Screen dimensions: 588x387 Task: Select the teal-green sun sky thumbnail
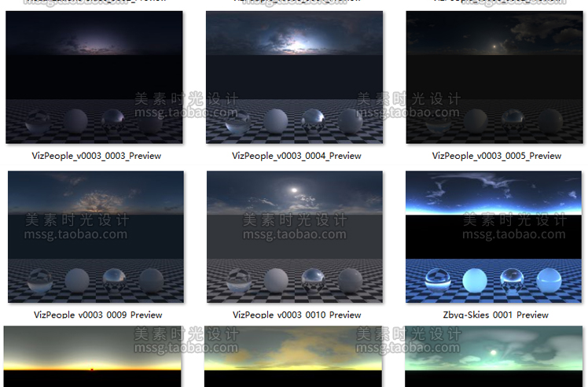coord(494,356)
